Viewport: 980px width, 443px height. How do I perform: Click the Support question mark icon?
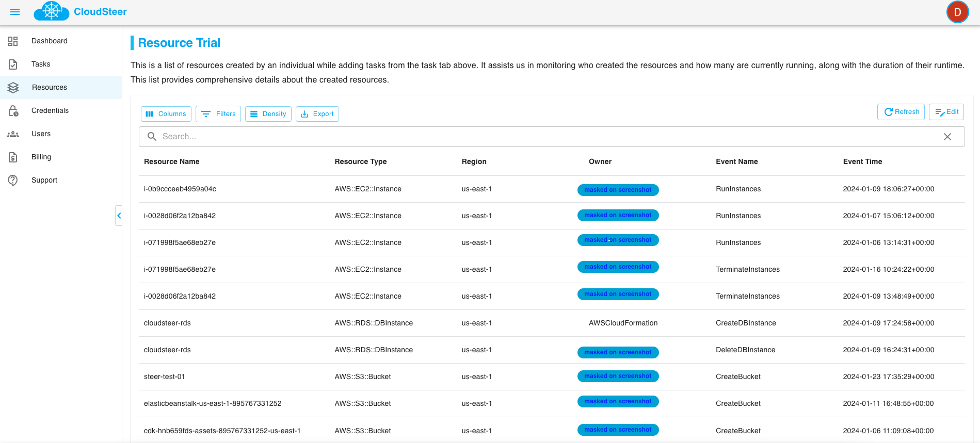pyautogui.click(x=13, y=181)
